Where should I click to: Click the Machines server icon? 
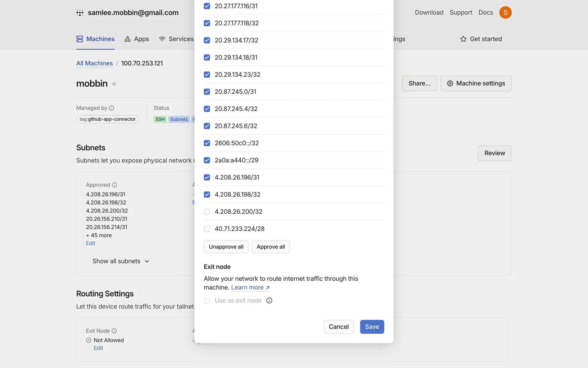(80, 39)
